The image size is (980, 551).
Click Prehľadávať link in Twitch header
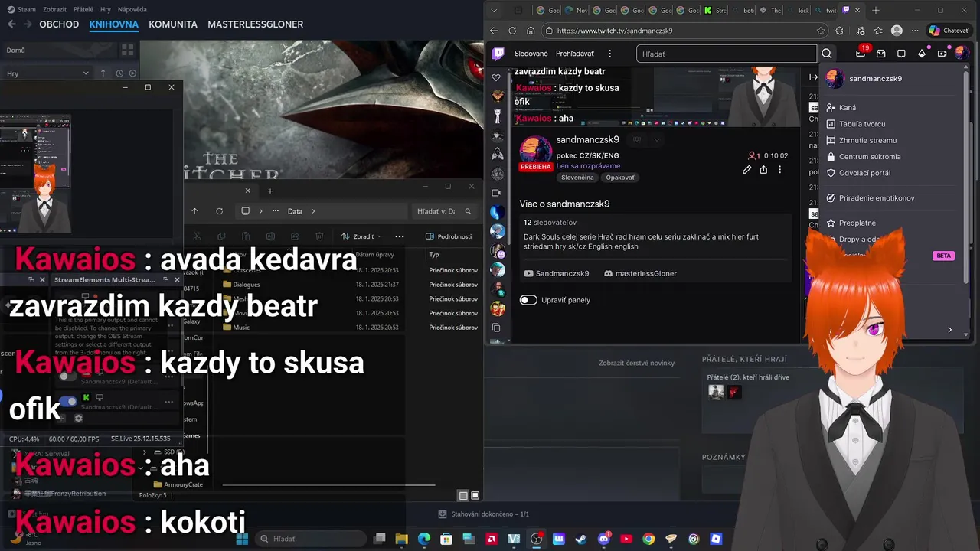(x=575, y=54)
